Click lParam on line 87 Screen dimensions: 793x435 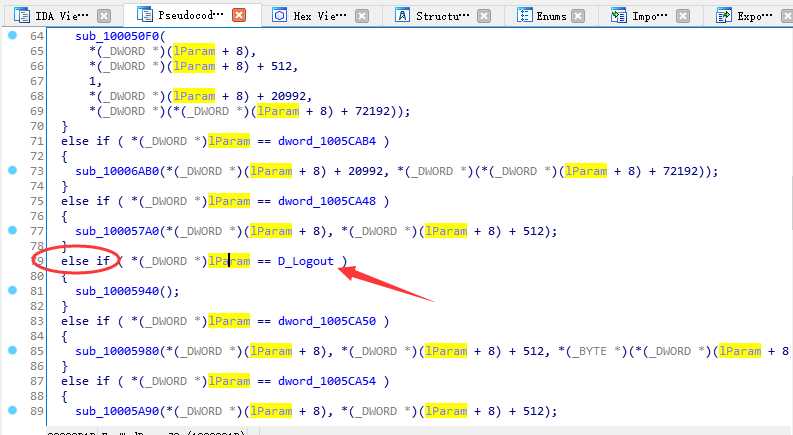tap(229, 381)
